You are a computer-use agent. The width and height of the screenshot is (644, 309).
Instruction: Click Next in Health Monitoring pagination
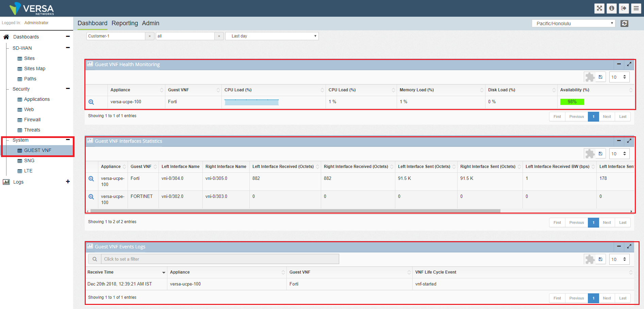tap(607, 117)
